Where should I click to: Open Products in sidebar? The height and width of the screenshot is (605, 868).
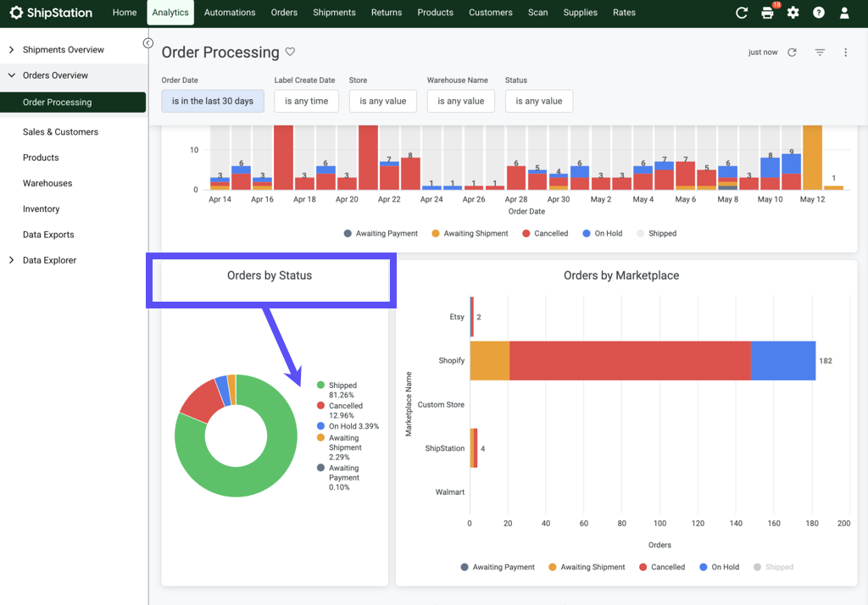(41, 158)
